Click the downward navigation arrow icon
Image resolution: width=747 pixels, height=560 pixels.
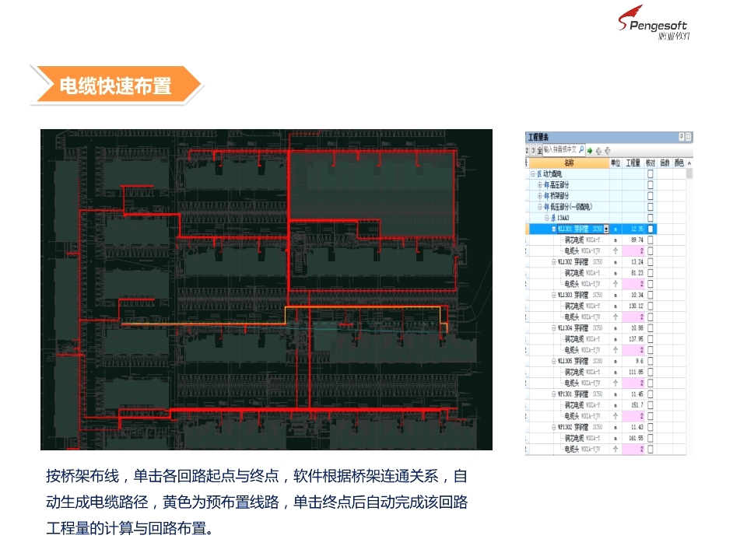(607, 150)
